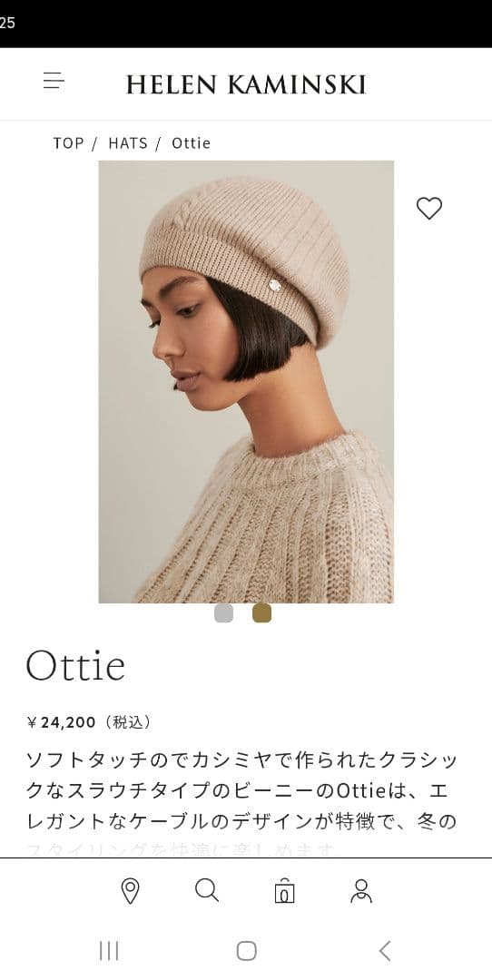This screenshot has height=980, width=492.
Task: Select the grey color swatch
Action: pos(224,613)
